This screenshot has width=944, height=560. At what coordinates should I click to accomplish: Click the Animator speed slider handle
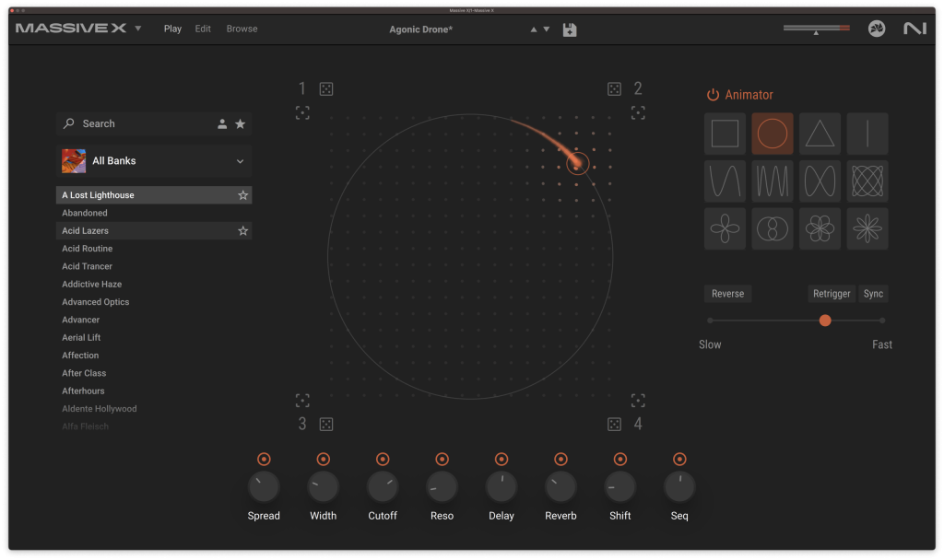pos(825,321)
